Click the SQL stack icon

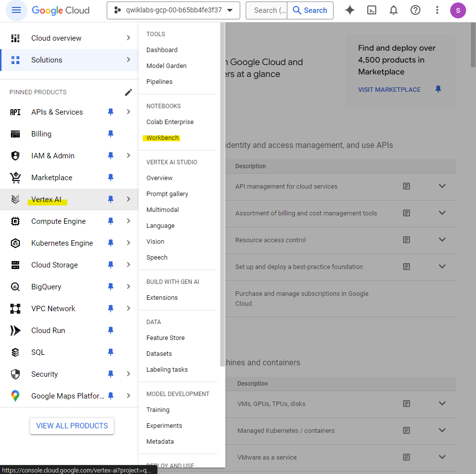[15, 352]
